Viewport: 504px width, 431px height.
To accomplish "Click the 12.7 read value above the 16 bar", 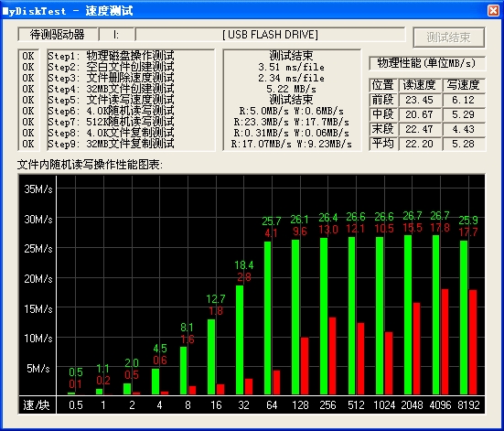I will (216, 299).
